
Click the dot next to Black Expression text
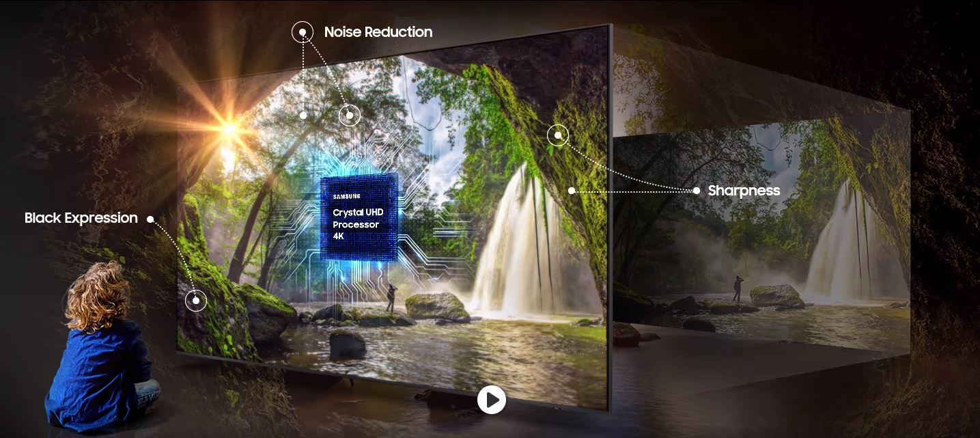(x=150, y=217)
